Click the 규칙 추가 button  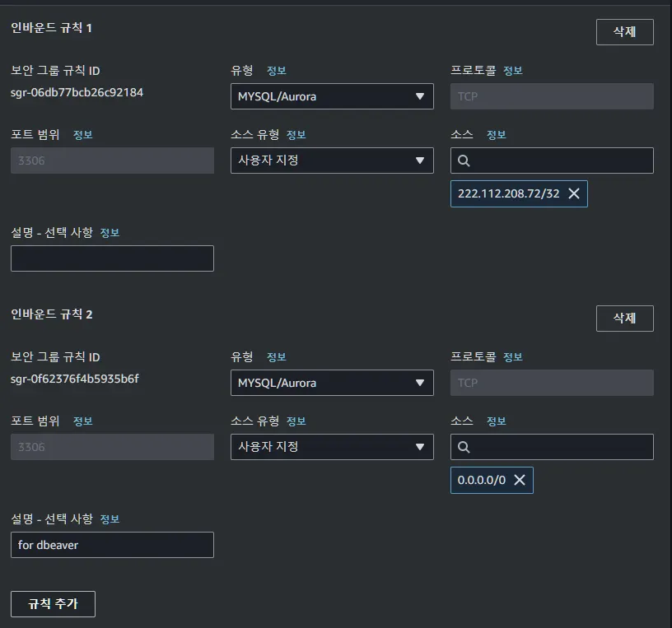point(53,603)
